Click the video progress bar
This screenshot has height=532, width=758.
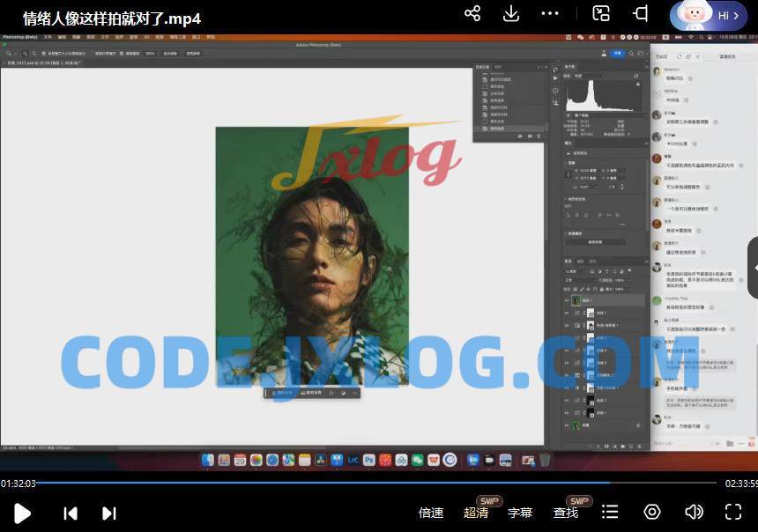353,483
